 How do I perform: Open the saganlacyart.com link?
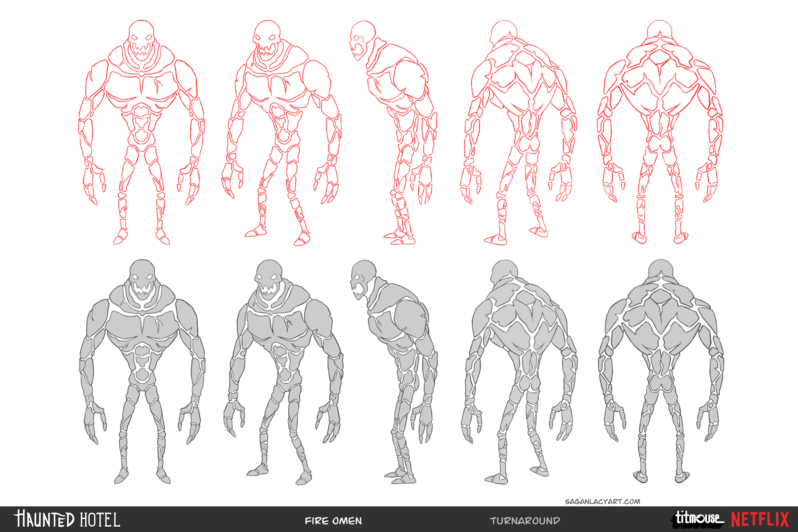(602, 502)
